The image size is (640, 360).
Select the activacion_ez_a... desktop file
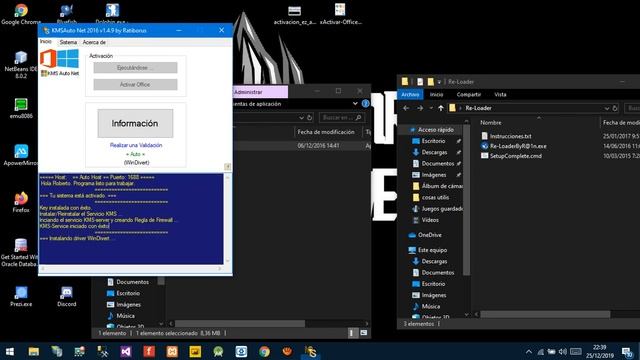[294, 15]
